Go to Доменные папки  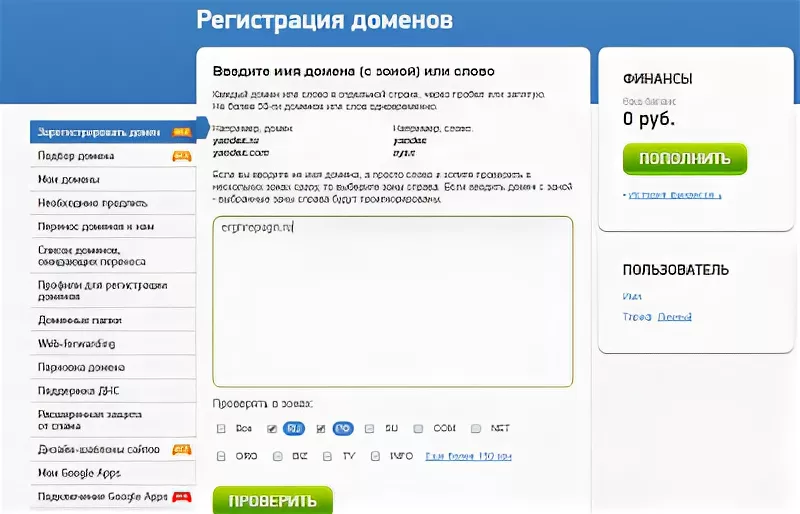tap(113, 320)
